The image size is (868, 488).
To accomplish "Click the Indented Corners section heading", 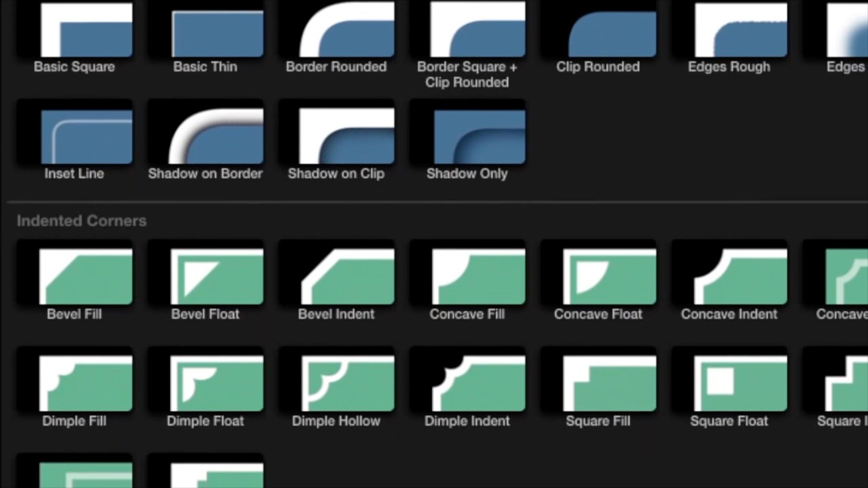I will coord(82,221).
